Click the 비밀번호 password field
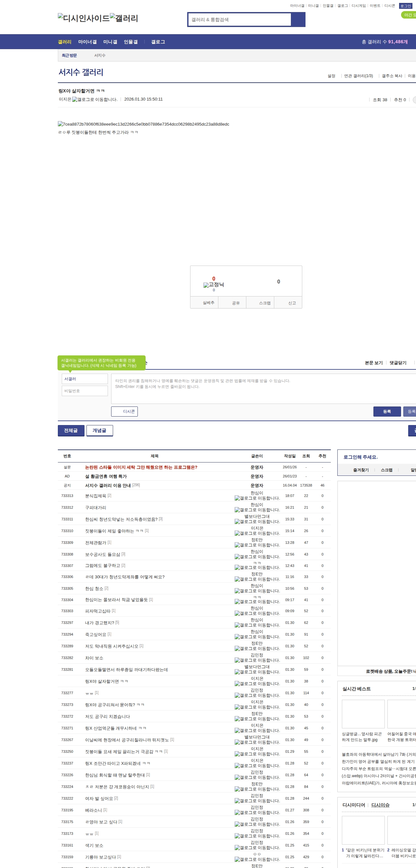 tap(84, 391)
